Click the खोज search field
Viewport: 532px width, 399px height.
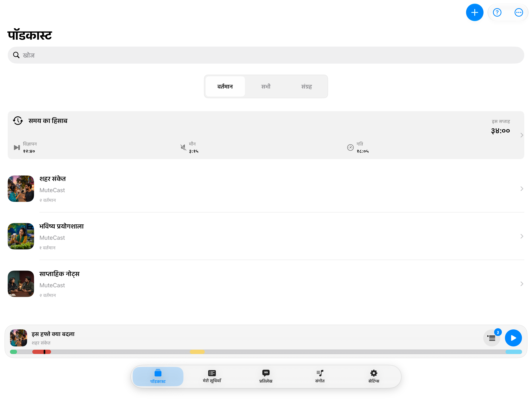coord(266,55)
